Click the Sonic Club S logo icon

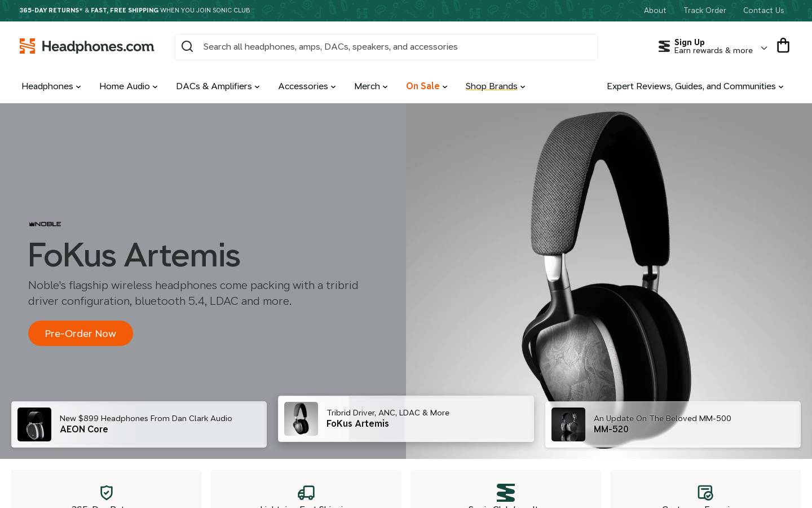click(664, 46)
